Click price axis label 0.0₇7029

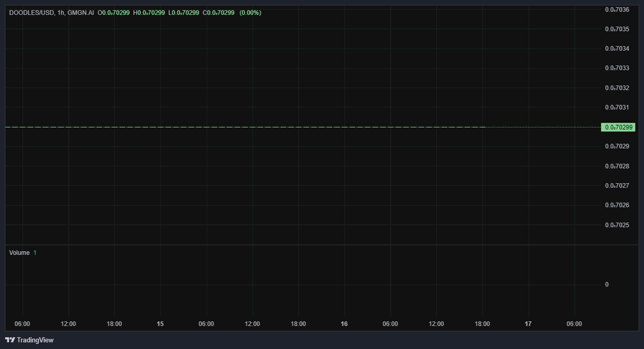(x=617, y=147)
